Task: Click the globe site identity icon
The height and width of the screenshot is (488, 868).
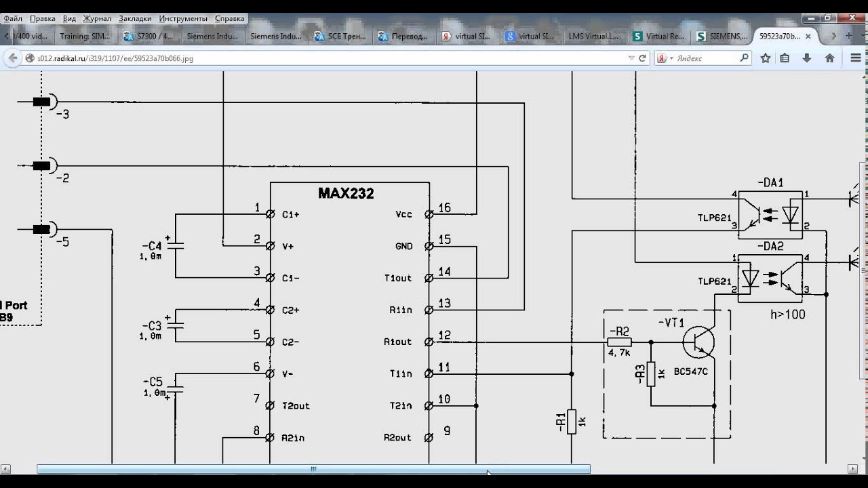Action: [x=30, y=59]
